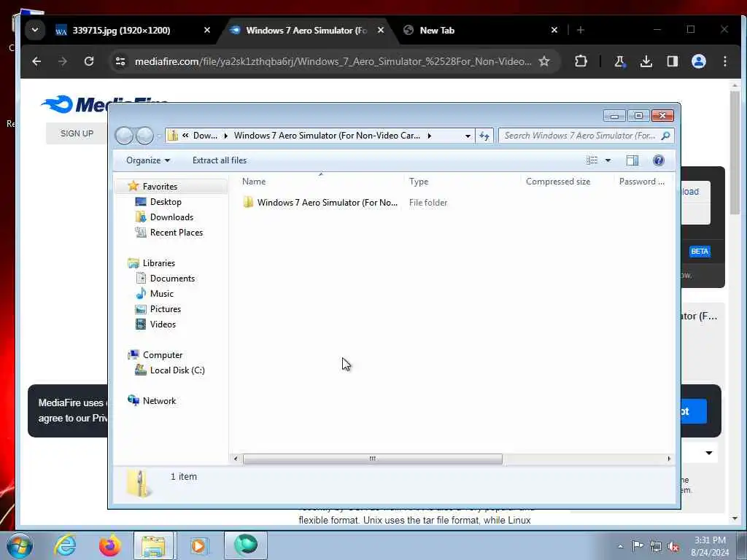Click the muted volume tray icon

point(673,546)
